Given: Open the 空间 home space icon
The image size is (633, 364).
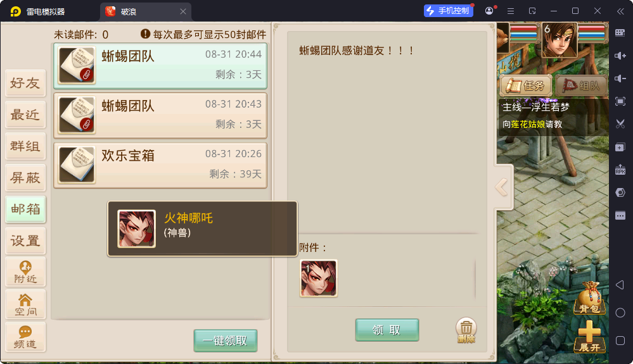Looking at the screenshot, I should pyautogui.click(x=25, y=304).
